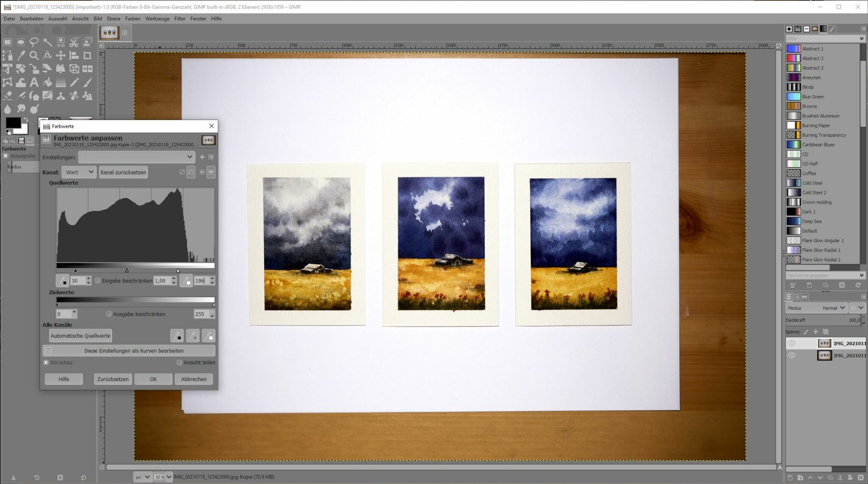Image resolution: width=868 pixels, height=484 pixels.
Task: Open the Filter menu
Action: click(x=180, y=19)
